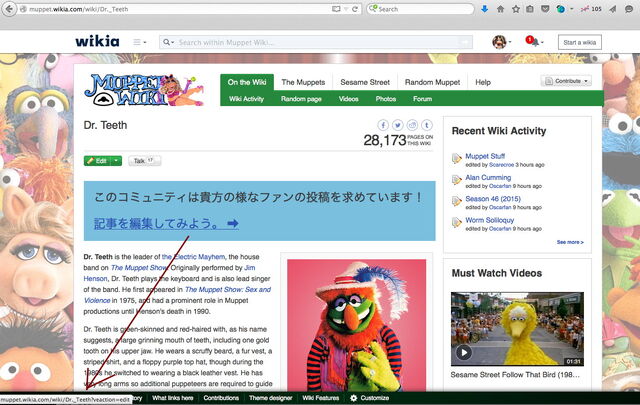
Task: Open the Electric Mayhem link
Action: point(193,257)
